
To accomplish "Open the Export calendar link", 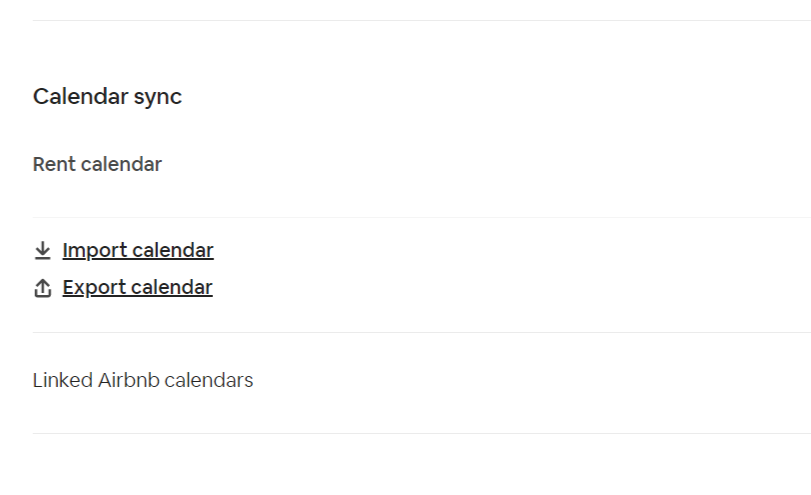I will click(137, 288).
